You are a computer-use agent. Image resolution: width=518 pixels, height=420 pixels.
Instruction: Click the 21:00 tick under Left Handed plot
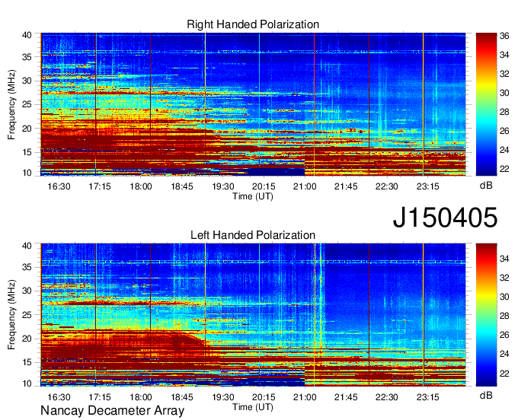[305, 397]
